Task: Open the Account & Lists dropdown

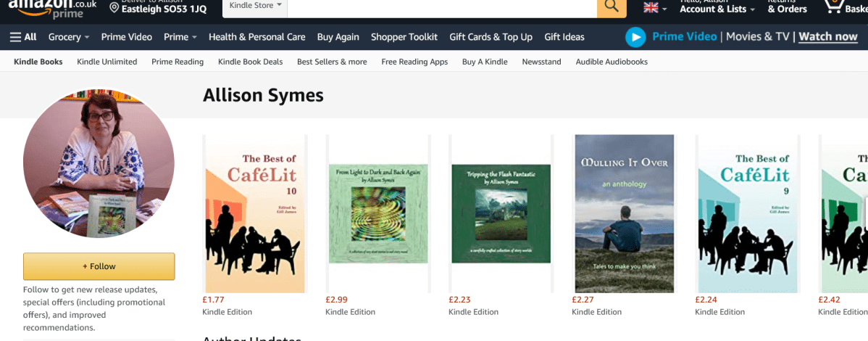Action: [717, 9]
